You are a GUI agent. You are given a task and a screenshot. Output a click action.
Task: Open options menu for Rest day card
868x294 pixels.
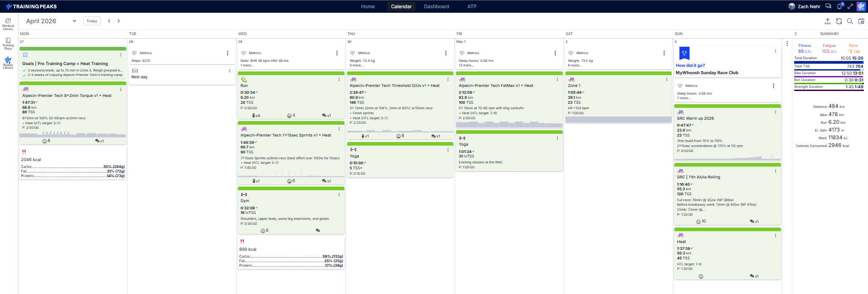230,71
